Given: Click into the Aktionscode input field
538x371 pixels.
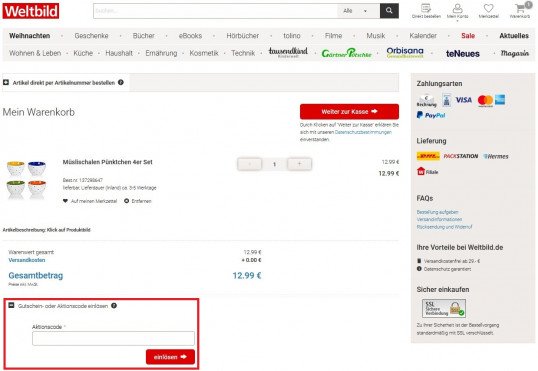Looking at the screenshot, I should (113, 338).
